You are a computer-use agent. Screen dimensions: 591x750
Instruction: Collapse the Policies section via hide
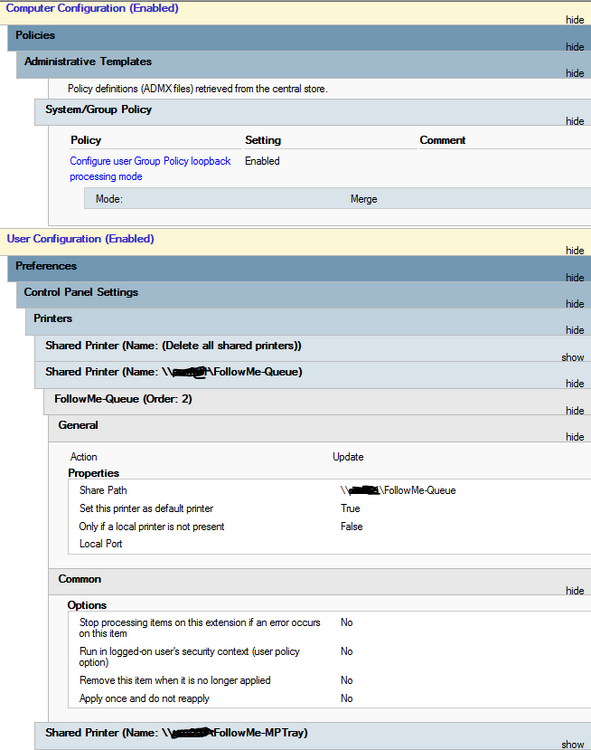click(x=575, y=47)
